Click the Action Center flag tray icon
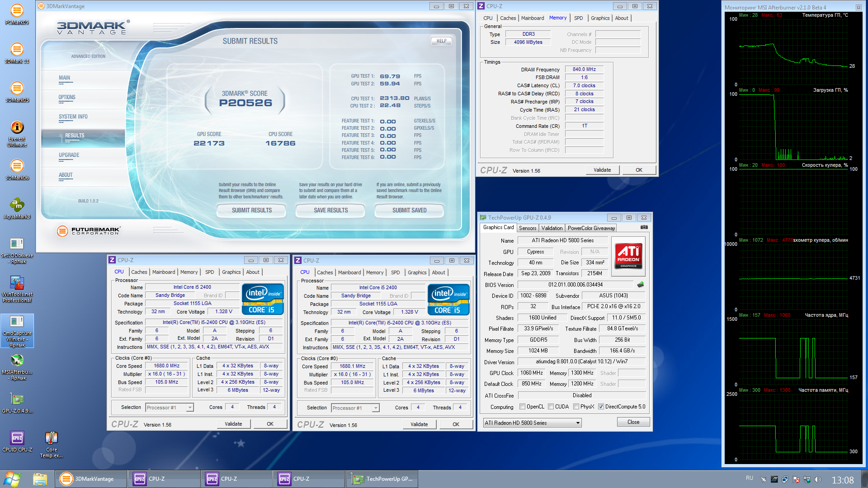Screen dimensions: 868x488 (x=796, y=479)
